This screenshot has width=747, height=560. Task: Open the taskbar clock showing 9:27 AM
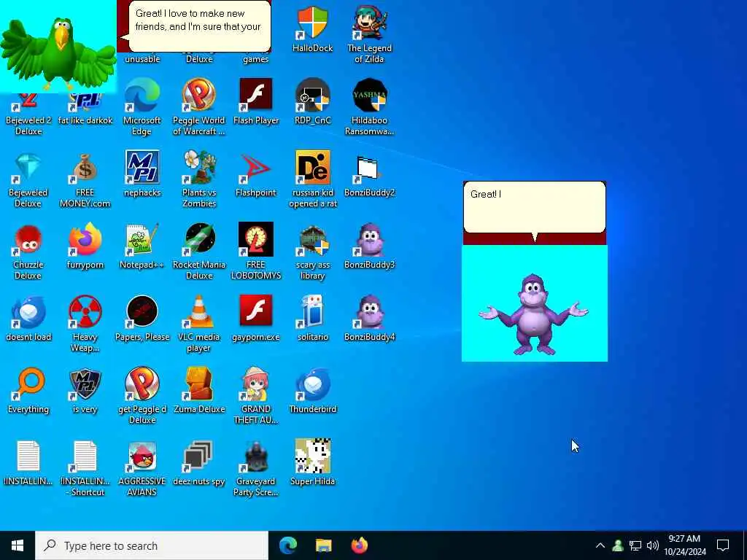[x=684, y=545]
